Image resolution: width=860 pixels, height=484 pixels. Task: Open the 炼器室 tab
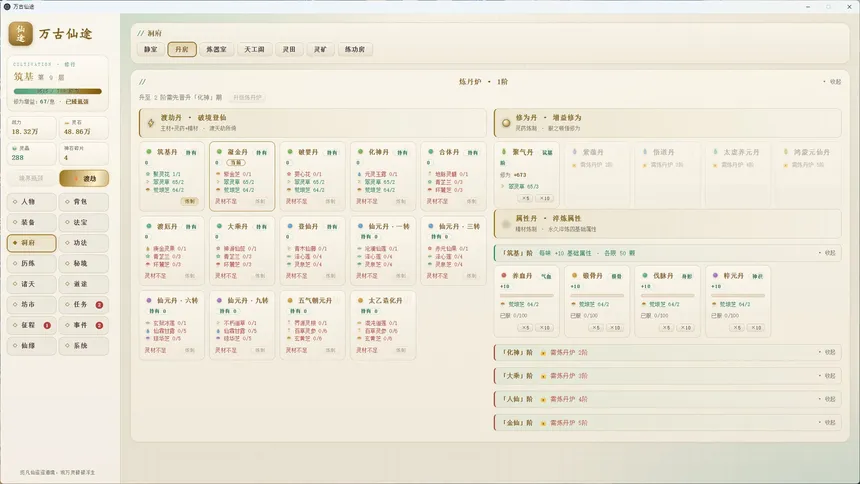[x=216, y=49]
